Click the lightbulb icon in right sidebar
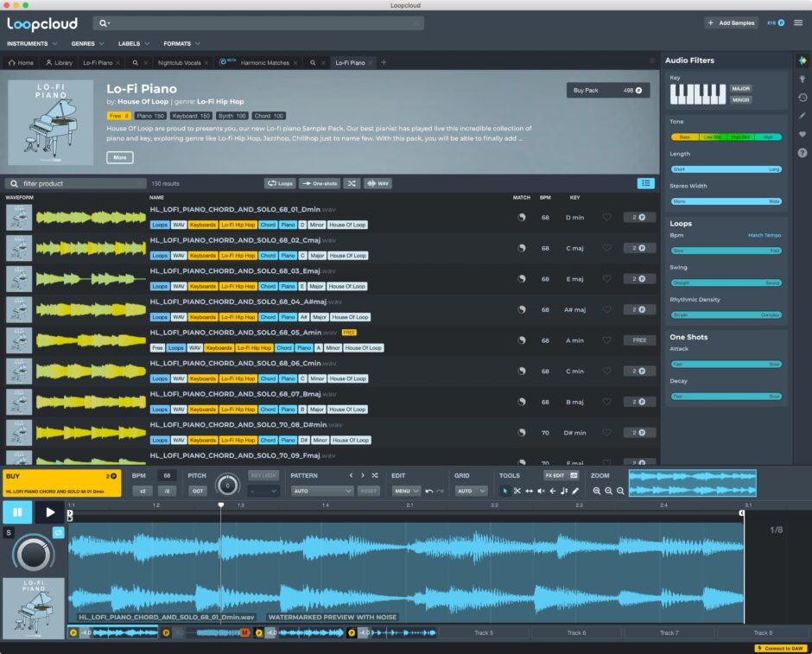Image resolution: width=812 pixels, height=654 pixels. (x=802, y=79)
